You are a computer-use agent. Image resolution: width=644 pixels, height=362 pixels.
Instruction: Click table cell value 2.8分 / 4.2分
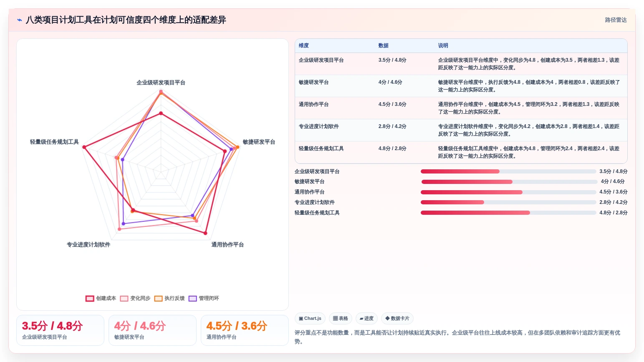pyautogui.click(x=392, y=127)
